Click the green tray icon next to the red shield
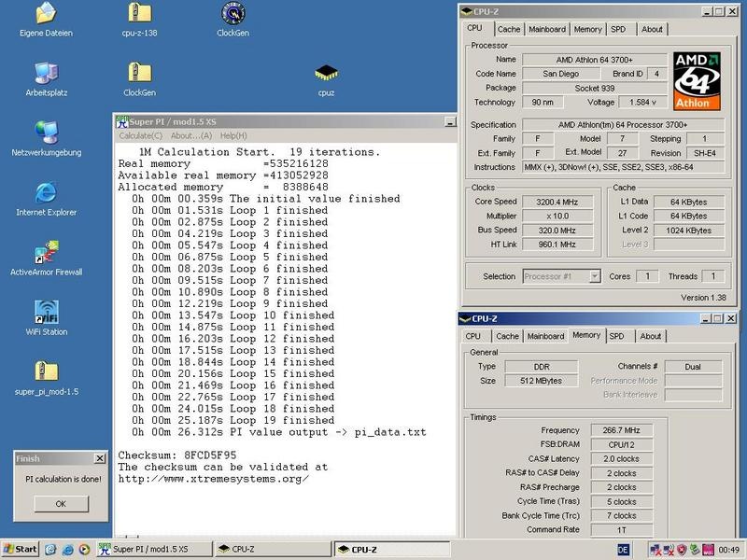The height and width of the screenshot is (560, 747). point(695,550)
